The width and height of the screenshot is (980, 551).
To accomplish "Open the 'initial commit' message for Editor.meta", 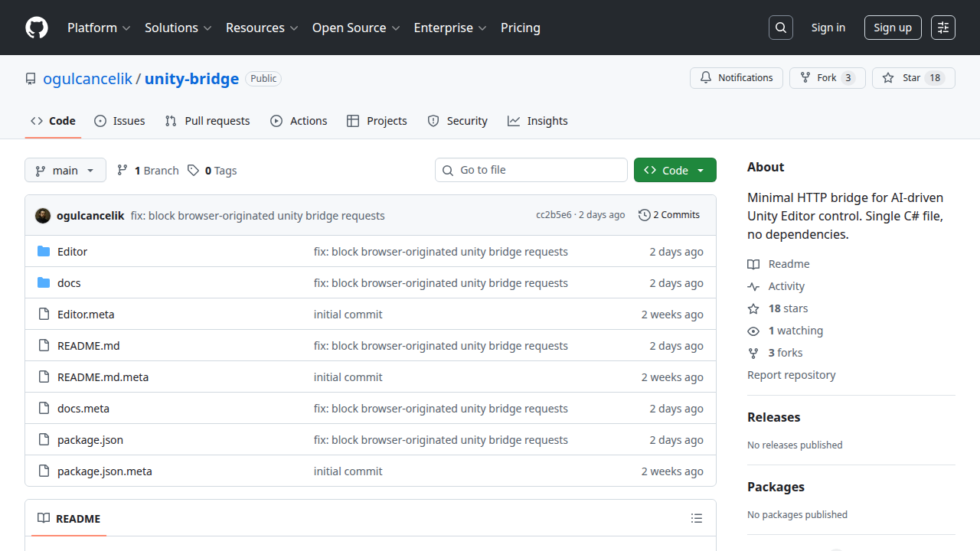I will [348, 315].
